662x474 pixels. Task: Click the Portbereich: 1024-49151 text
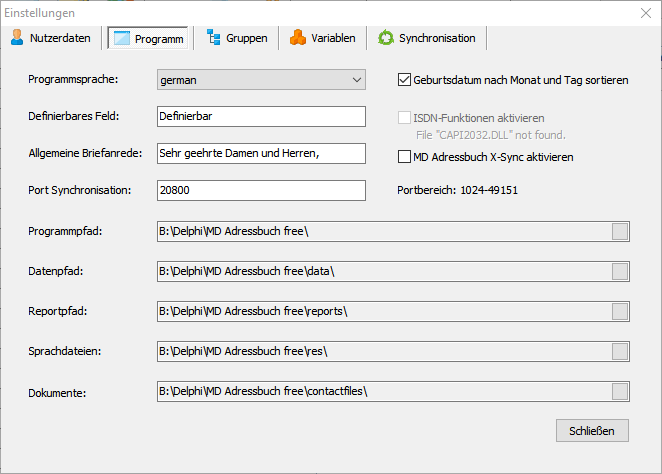coord(457,190)
